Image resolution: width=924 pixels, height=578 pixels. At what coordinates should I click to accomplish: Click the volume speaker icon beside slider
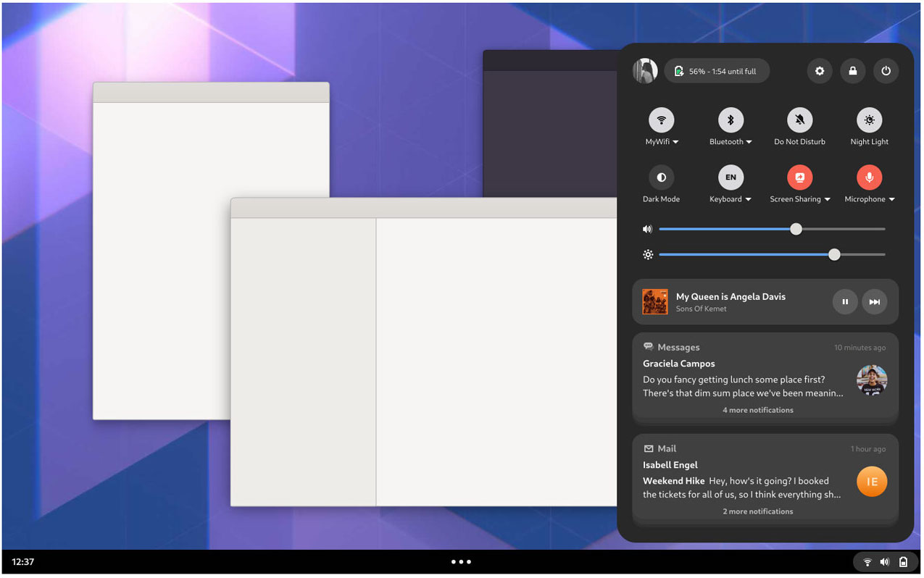[x=647, y=229]
